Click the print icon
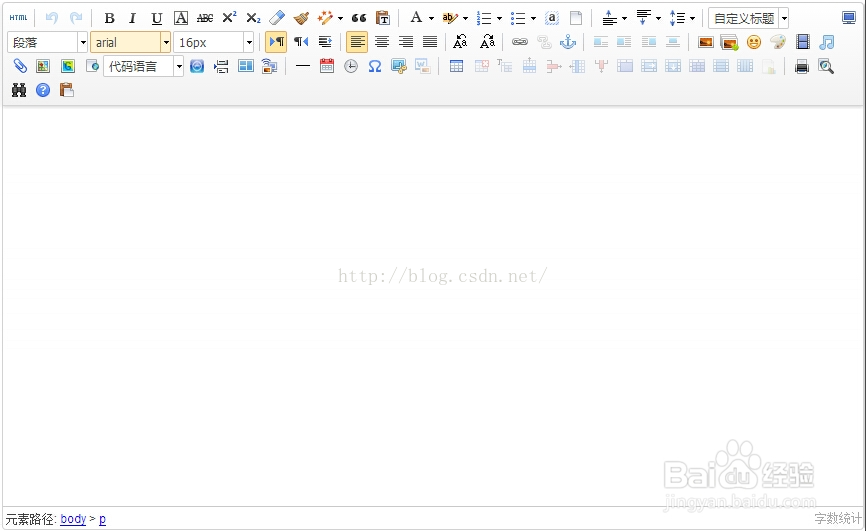The width and height of the screenshot is (866, 531). (802, 67)
